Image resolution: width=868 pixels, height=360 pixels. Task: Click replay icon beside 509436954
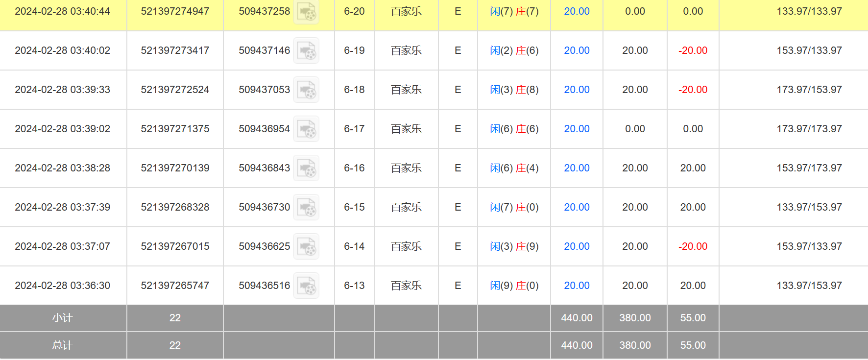306,129
